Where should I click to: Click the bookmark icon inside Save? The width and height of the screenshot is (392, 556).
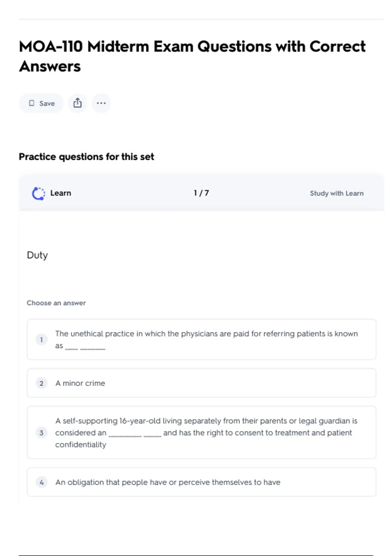[32, 103]
